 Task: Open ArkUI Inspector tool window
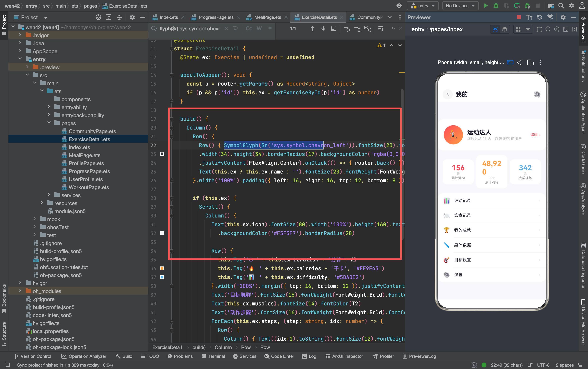click(x=344, y=356)
